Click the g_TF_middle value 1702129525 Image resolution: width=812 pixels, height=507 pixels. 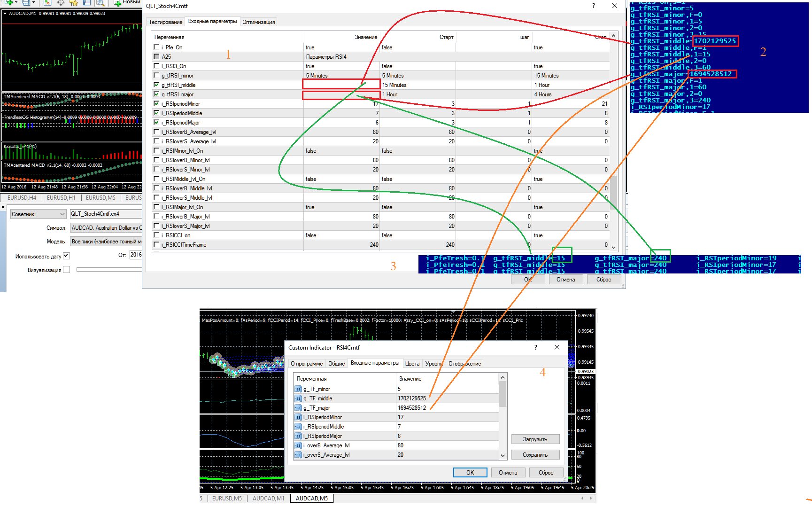click(412, 398)
